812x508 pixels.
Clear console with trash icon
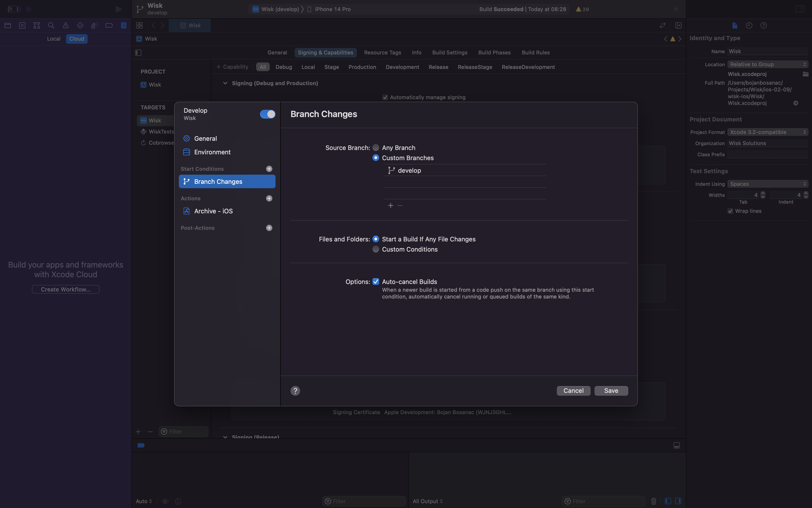point(654,501)
